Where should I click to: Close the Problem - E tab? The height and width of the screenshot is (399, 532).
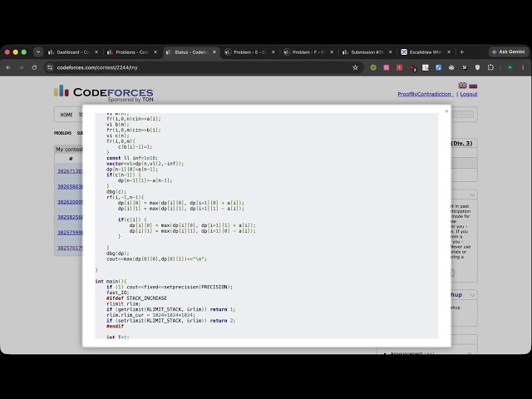tap(273, 52)
